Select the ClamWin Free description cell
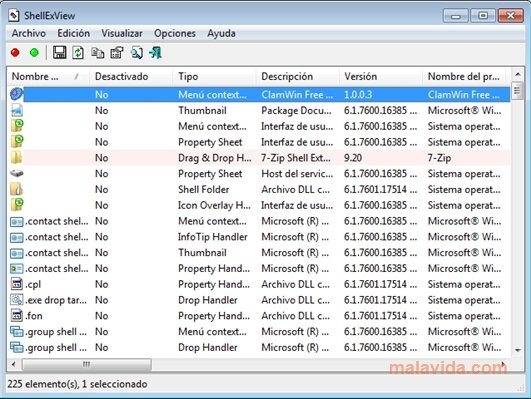This screenshot has width=531, height=399. tap(297, 94)
